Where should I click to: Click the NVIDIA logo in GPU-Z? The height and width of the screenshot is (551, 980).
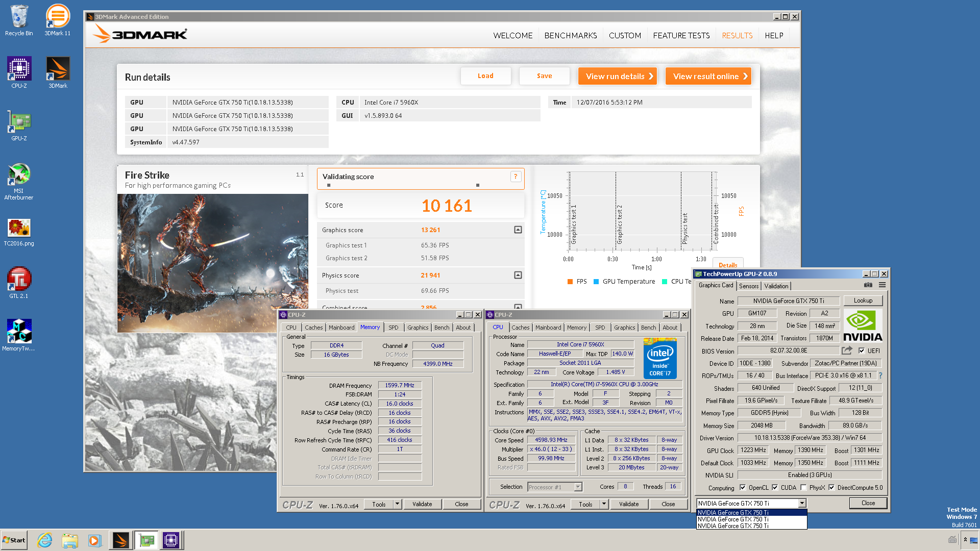point(863,325)
